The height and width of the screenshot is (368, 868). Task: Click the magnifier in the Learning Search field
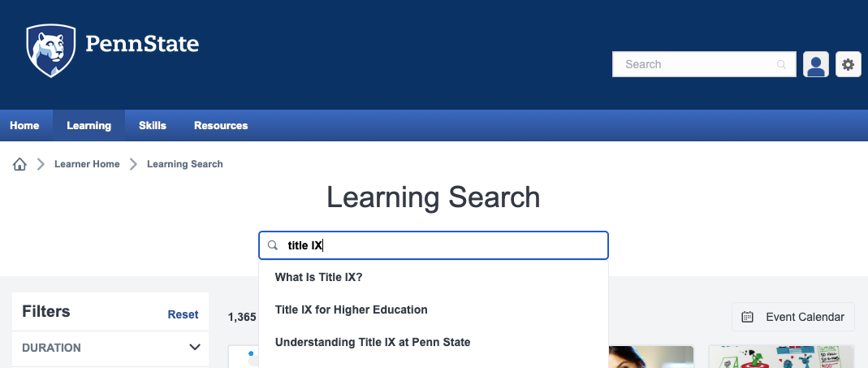coord(272,245)
